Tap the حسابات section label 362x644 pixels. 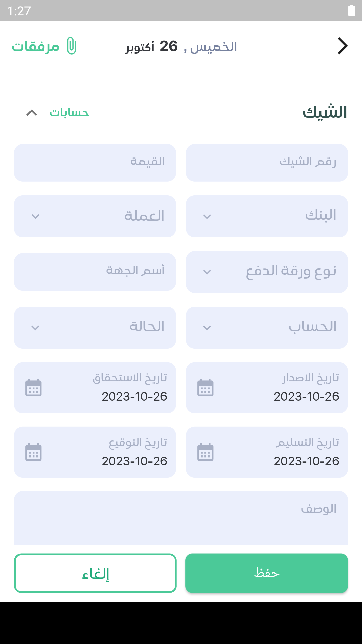(69, 113)
